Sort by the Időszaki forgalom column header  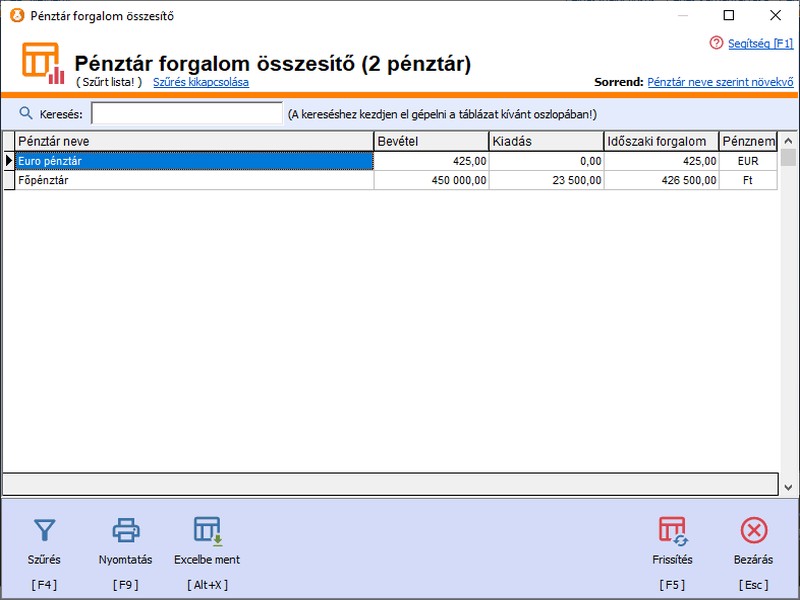point(660,142)
